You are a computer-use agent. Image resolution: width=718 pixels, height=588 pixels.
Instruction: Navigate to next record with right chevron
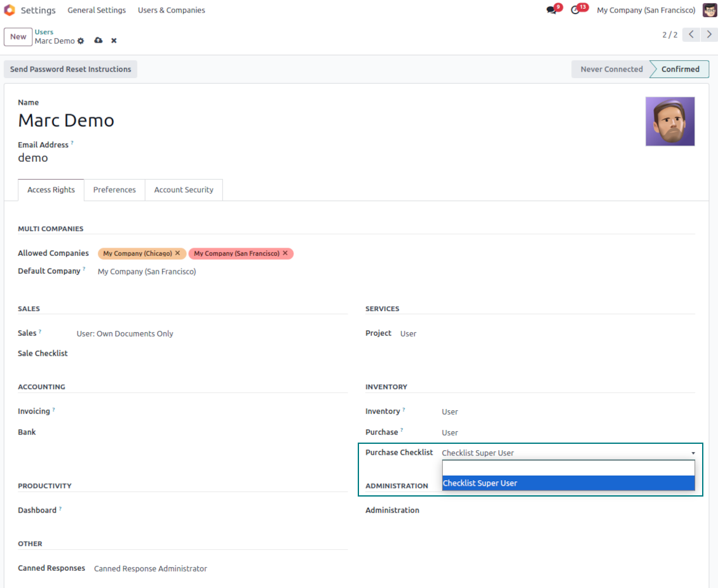point(709,34)
